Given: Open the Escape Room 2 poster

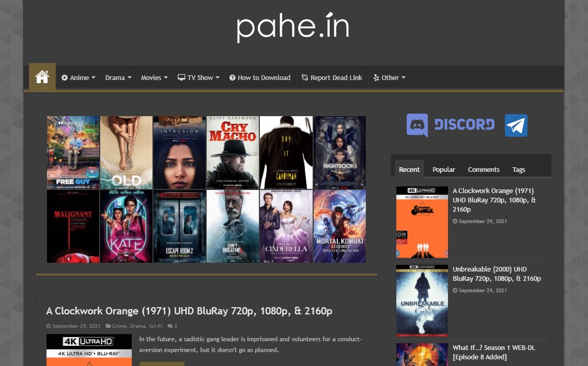Looking at the screenshot, I should pyautogui.click(x=180, y=226).
